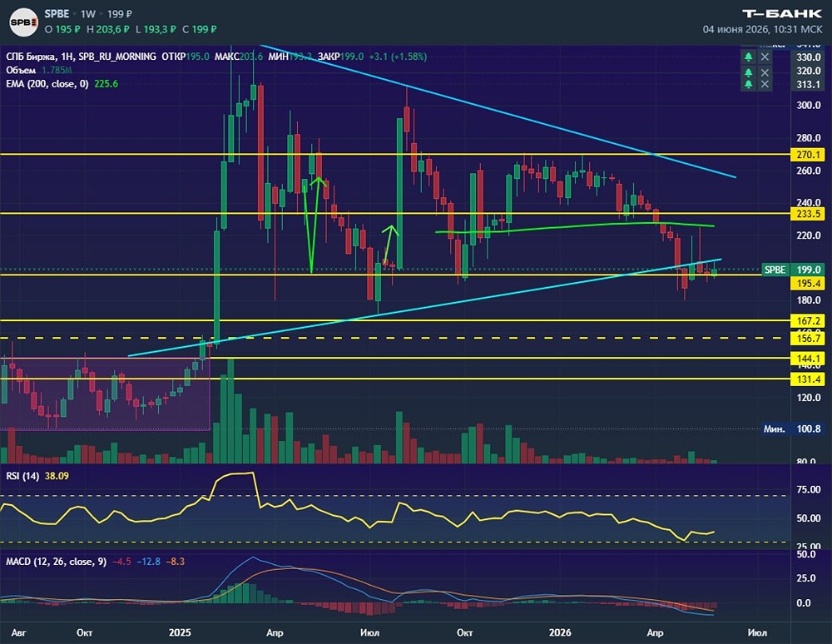This screenshot has width=832, height=644.
Task: Click the EMA (200, close, 0) indicator legend
Action: tap(47, 84)
